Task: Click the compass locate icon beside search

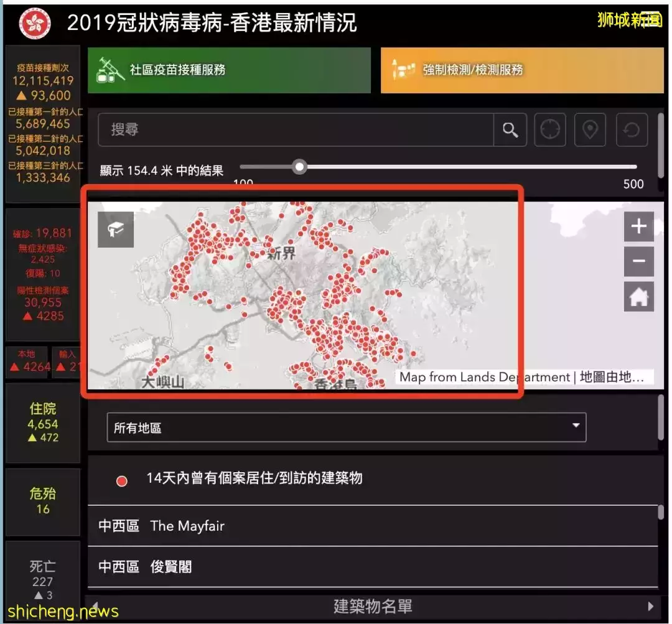Action: click(550, 129)
